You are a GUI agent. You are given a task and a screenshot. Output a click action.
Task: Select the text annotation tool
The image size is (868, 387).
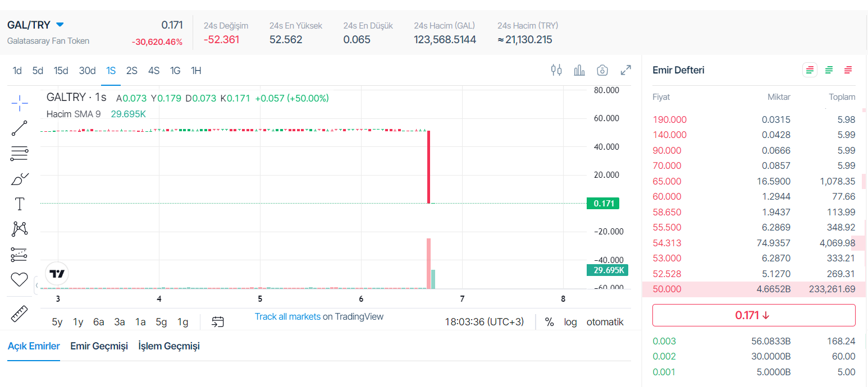tap(20, 204)
